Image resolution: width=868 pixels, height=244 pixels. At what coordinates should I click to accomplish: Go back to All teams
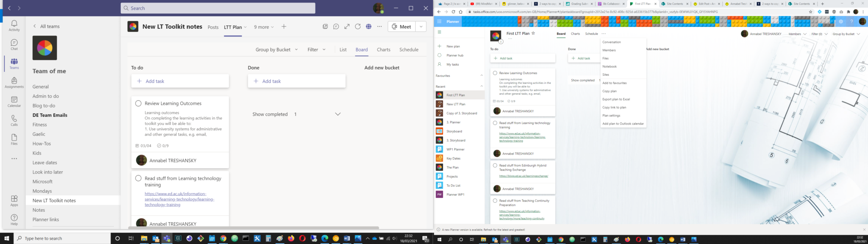(47, 26)
